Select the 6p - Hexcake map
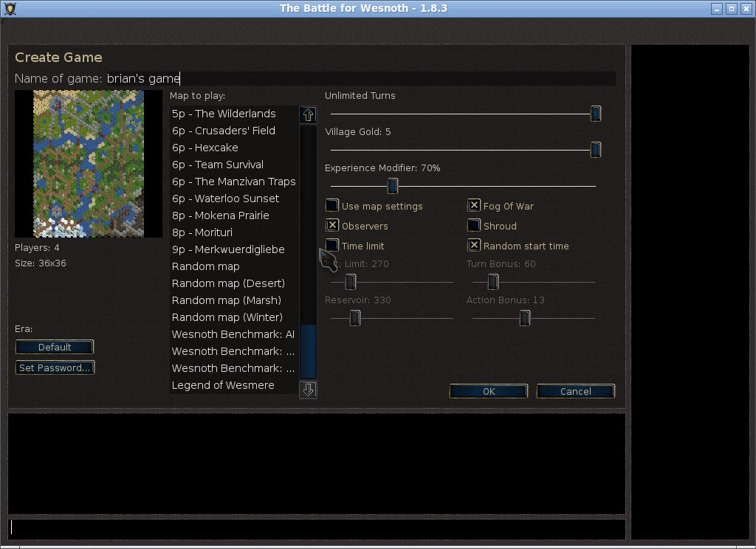The image size is (756, 549). tap(234, 148)
